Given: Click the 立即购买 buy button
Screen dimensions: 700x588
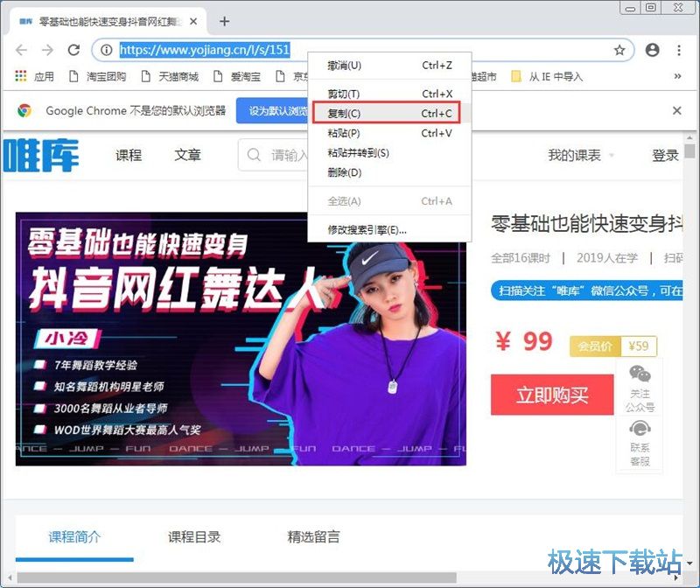Looking at the screenshot, I should coord(552,395).
